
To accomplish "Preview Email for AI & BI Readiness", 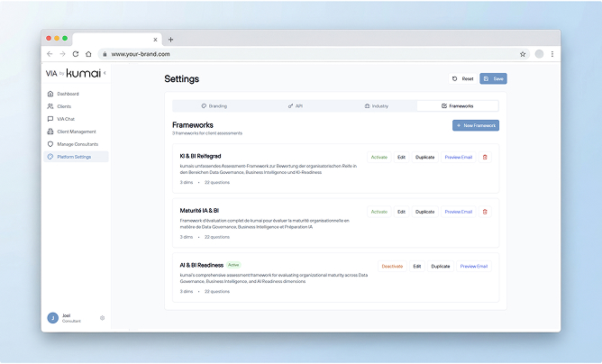I will point(474,267).
